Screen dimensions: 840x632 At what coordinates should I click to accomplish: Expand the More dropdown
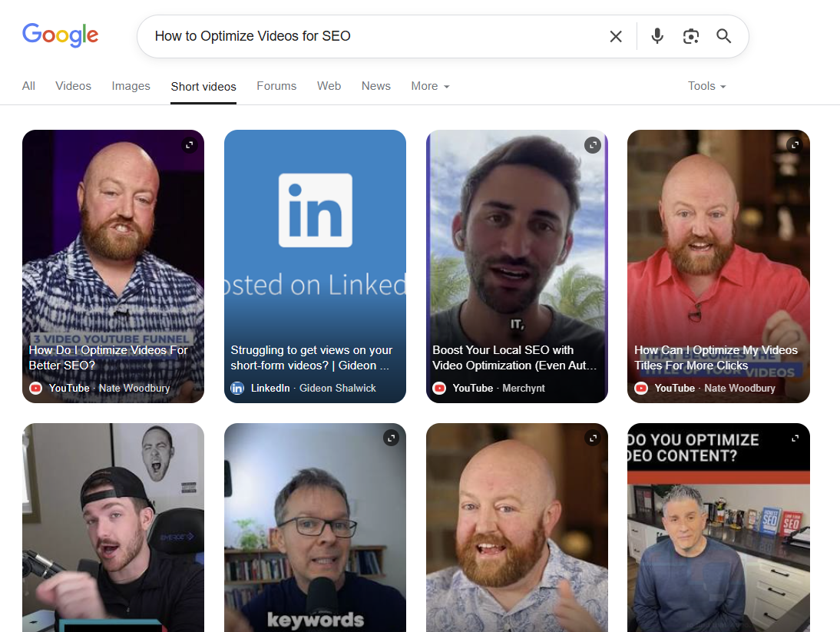pos(430,86)
